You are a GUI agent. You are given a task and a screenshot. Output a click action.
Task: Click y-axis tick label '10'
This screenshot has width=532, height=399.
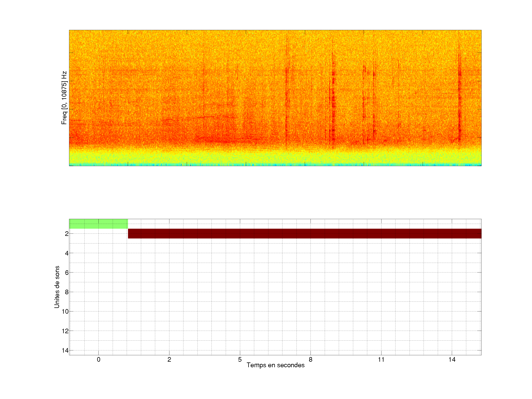(65, 311)
